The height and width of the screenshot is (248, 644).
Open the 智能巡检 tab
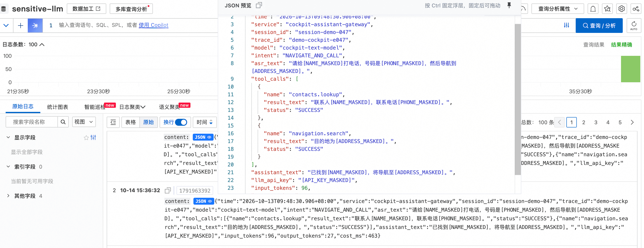(x=95, y=107)
